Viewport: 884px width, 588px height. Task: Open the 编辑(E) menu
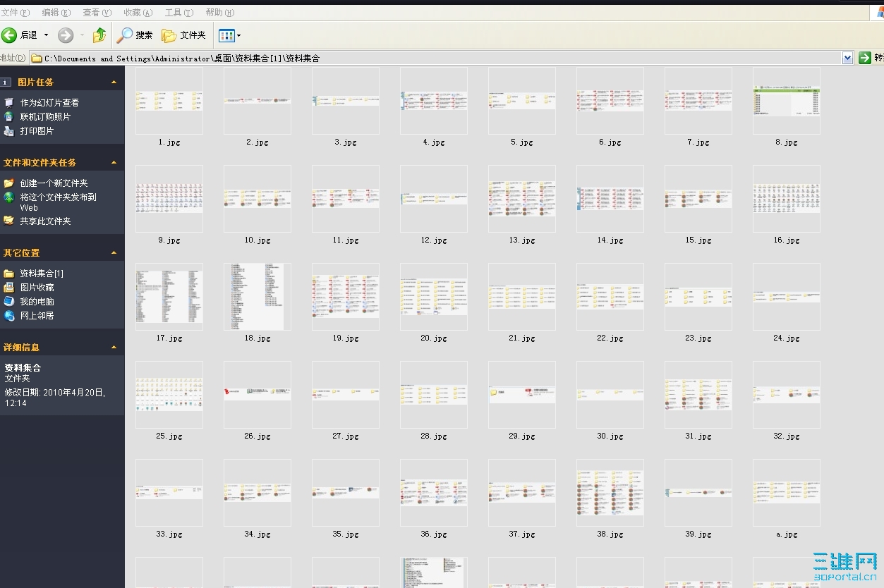click(56, 13)
